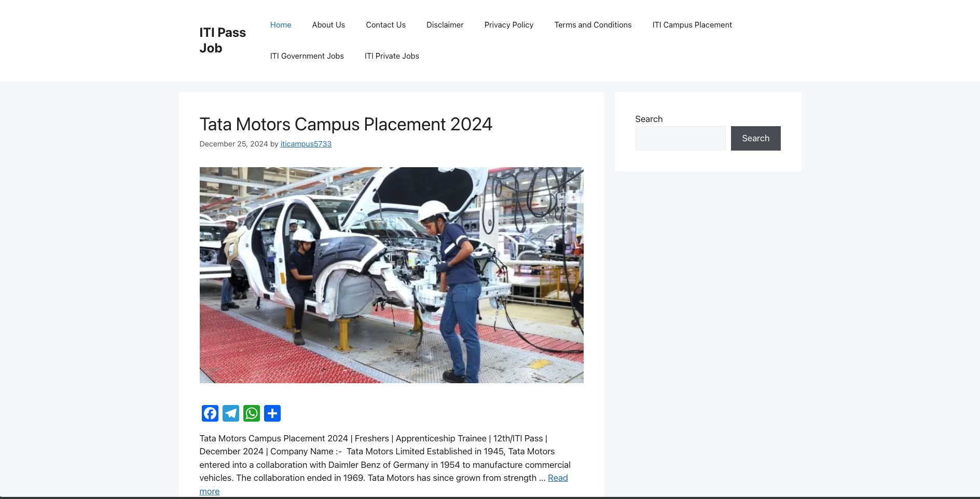The image size is (980, 499).
Task: Open Tata Motors Campus Placement 2024 heading
Action: point(346,124)
